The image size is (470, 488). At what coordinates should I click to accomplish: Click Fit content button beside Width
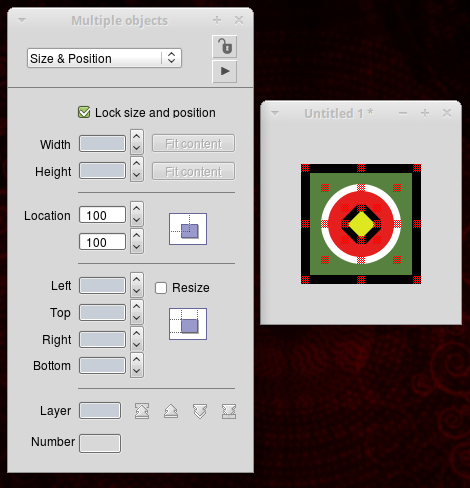coord(193,144)
